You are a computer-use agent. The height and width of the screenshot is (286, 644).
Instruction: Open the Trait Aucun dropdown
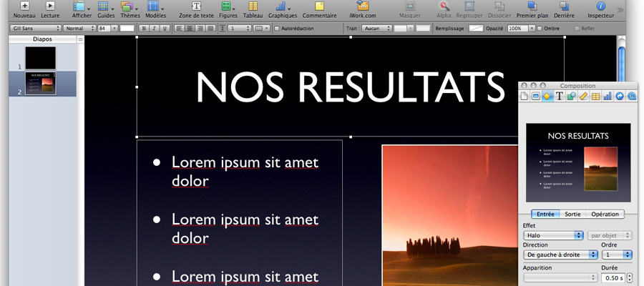(x=377, y=29)
